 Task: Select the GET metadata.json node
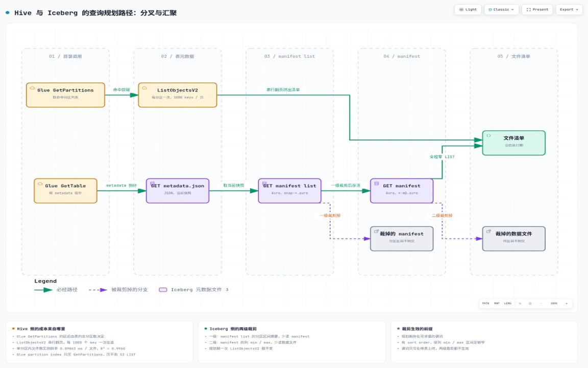[178, 191]
